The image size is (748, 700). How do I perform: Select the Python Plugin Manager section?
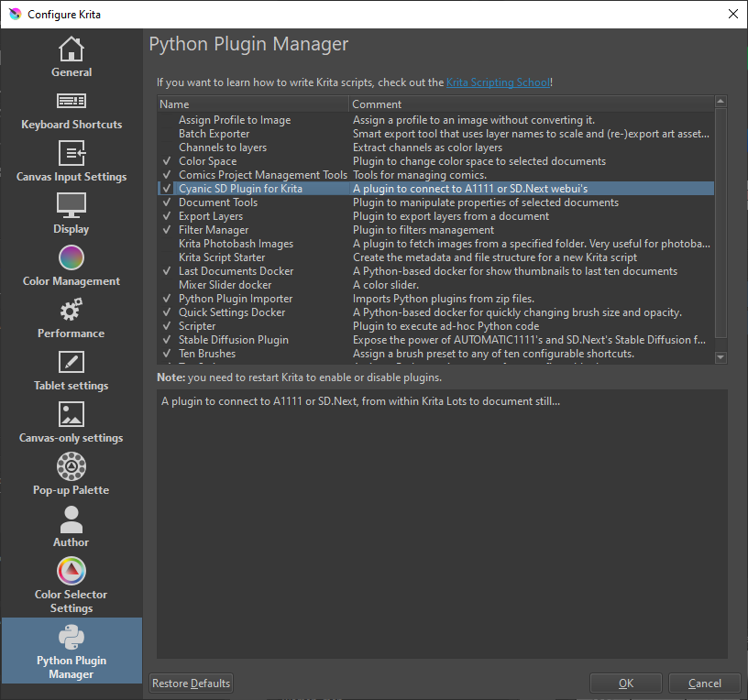coord(71,651)
